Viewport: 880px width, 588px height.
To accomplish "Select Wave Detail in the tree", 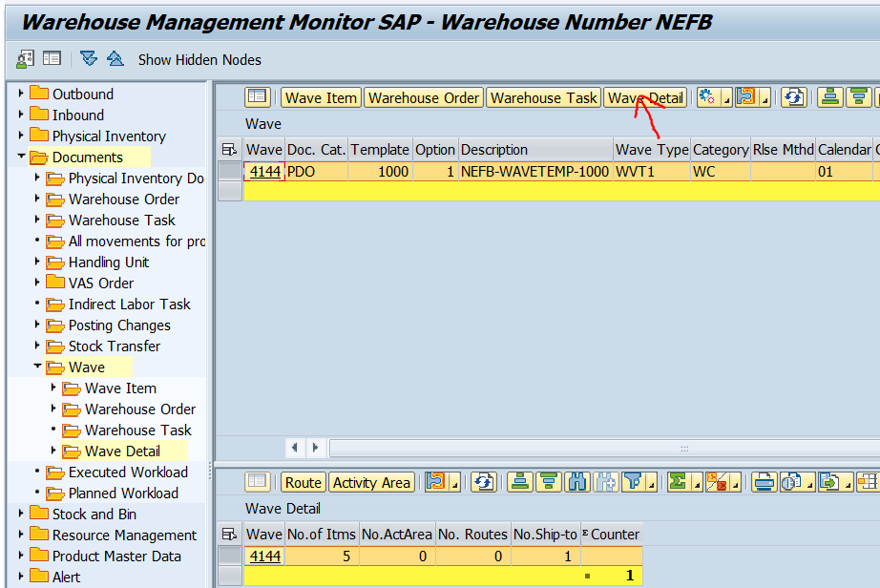I will [x=122, y=451].
